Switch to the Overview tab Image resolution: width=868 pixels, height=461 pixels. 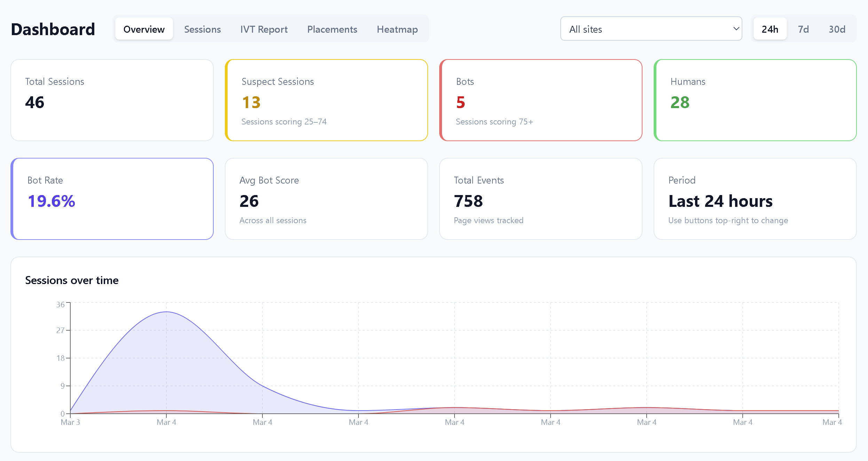144,29
